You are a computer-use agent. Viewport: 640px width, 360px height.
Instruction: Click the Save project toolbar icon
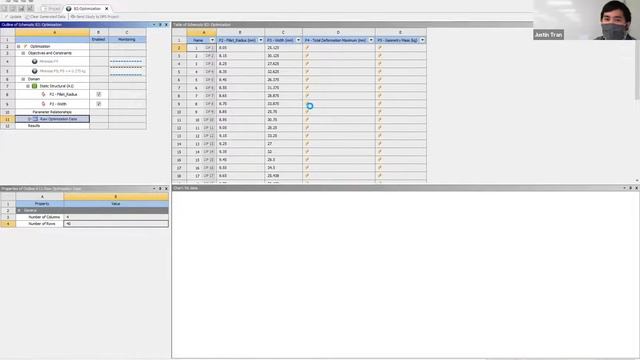tap(22, 8)
